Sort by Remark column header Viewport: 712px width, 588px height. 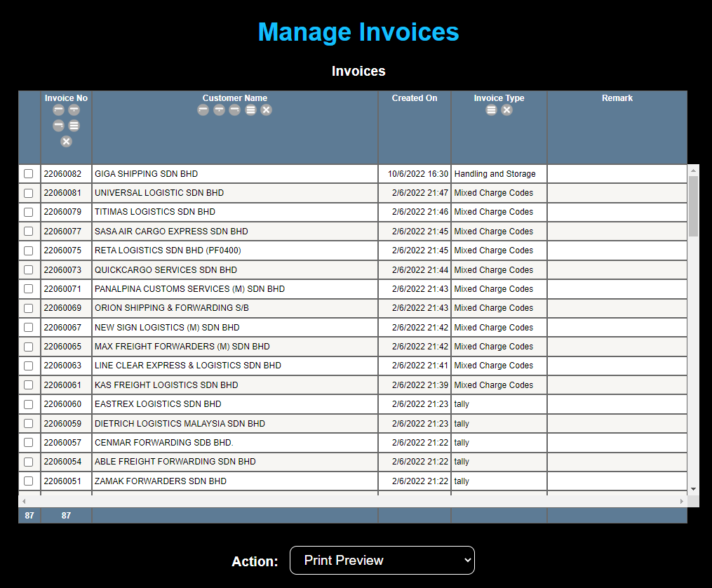(x=617, y=98)
